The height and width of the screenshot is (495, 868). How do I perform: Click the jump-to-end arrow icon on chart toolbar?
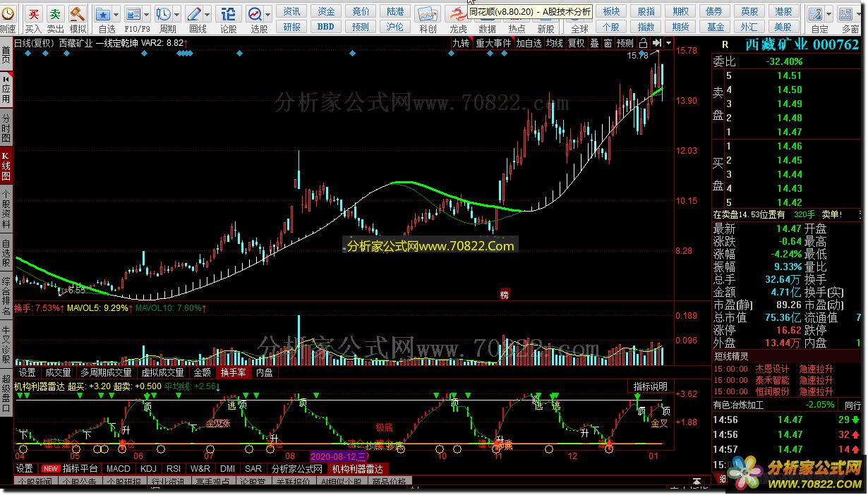(656, 43)
